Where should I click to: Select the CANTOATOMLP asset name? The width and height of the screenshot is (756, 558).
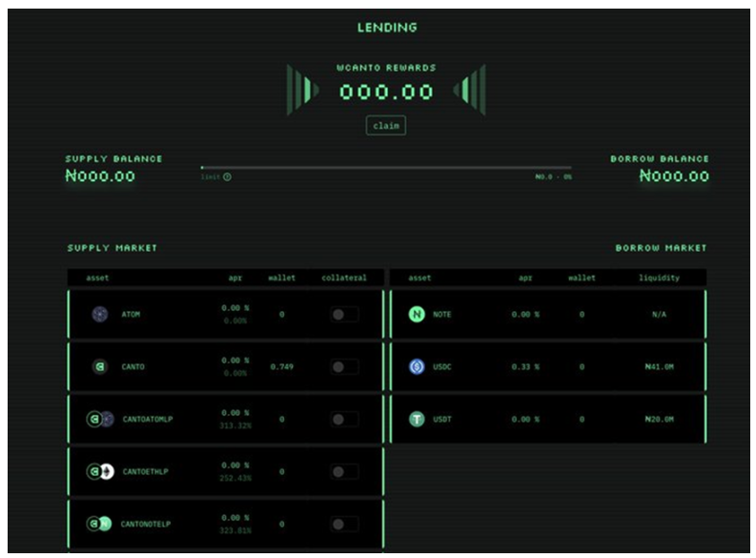[x=148, y=419]
